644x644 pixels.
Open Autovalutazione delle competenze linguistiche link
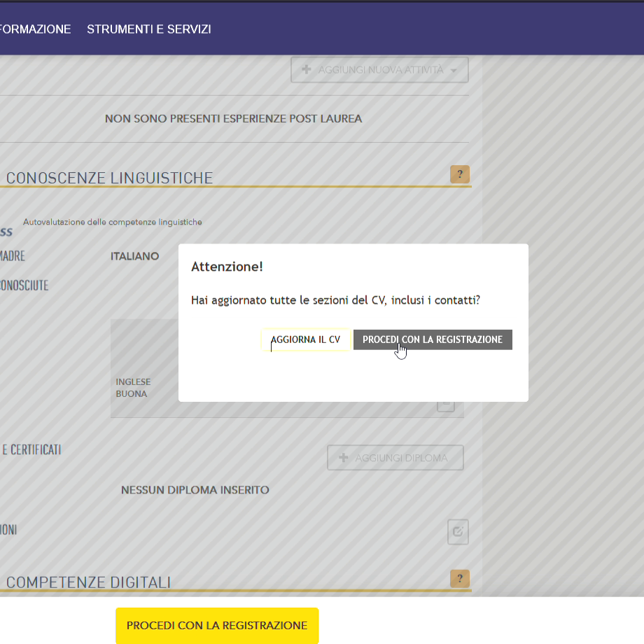(113, 222)
